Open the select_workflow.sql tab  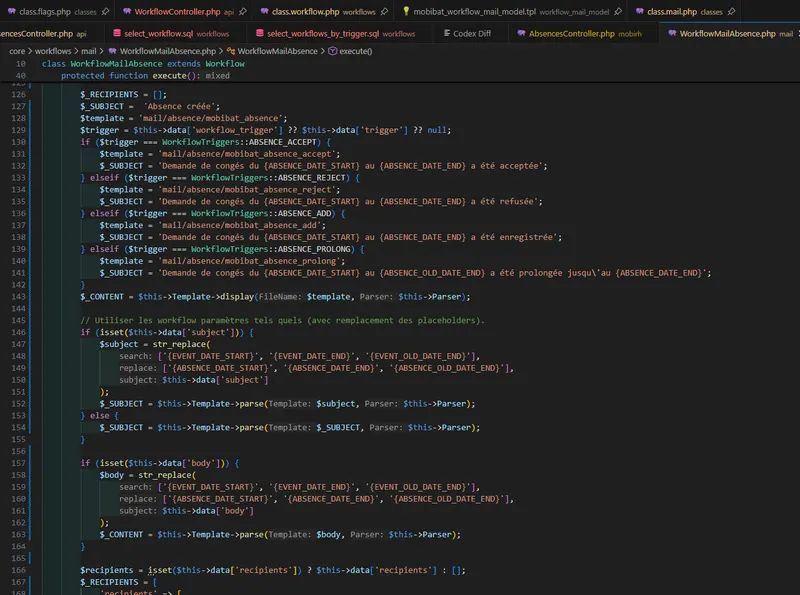coord(177,33)
